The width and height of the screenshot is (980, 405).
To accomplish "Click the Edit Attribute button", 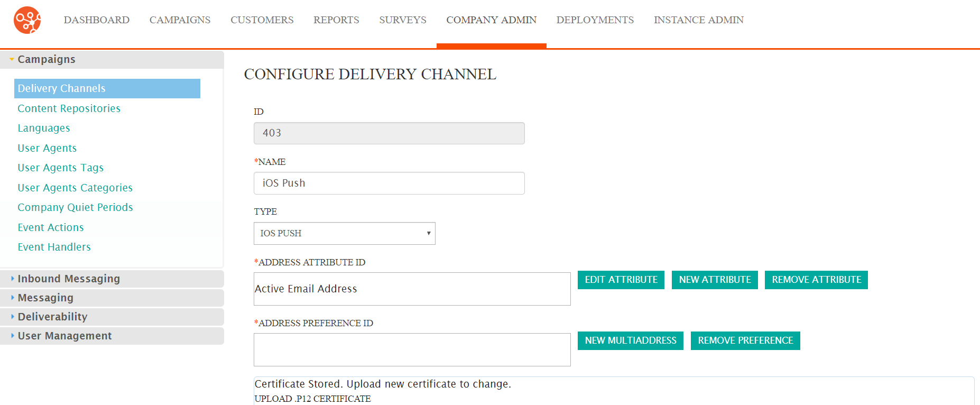I will coord(621,280).
